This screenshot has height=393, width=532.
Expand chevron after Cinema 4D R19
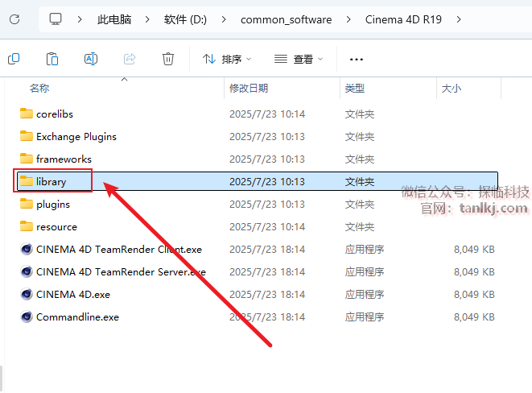click(459, 19)
